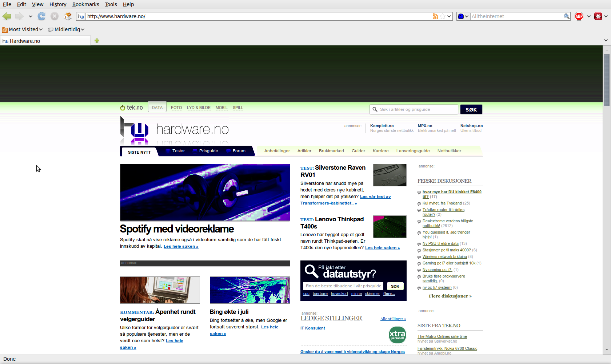Viewport: 611px width, 364px height.
Task: Open the list all tabs dropdown
Action: tap(606, 40)
